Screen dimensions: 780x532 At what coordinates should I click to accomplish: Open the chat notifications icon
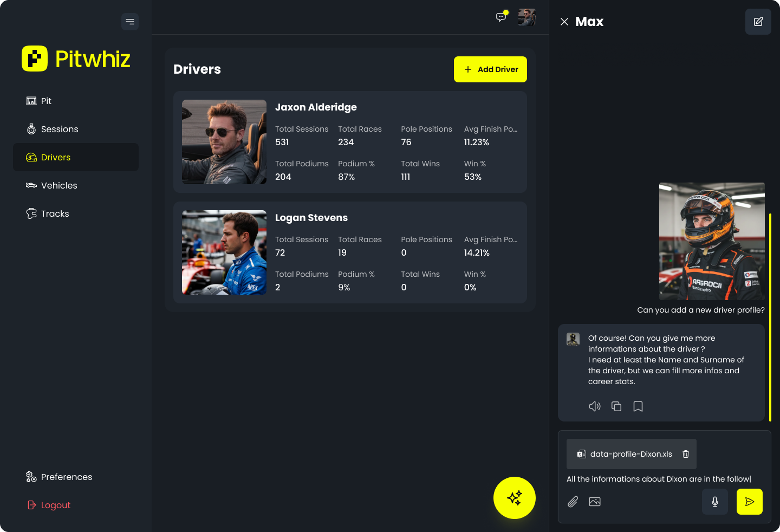(x=501, y=17)
